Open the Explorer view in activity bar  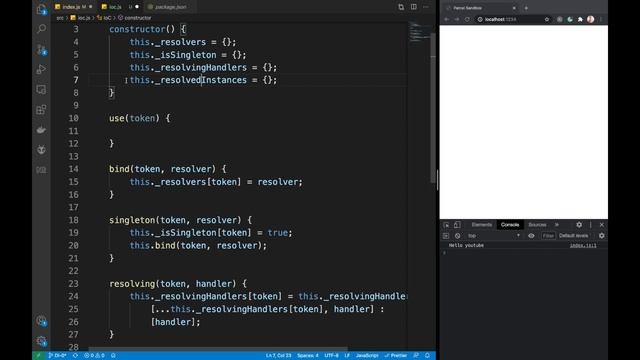(x=41, y=9)
